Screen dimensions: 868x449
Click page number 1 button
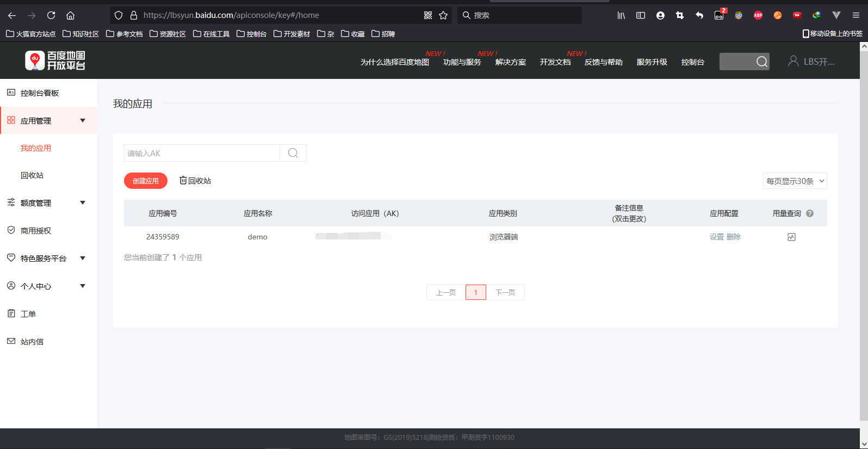click(476, 292)
